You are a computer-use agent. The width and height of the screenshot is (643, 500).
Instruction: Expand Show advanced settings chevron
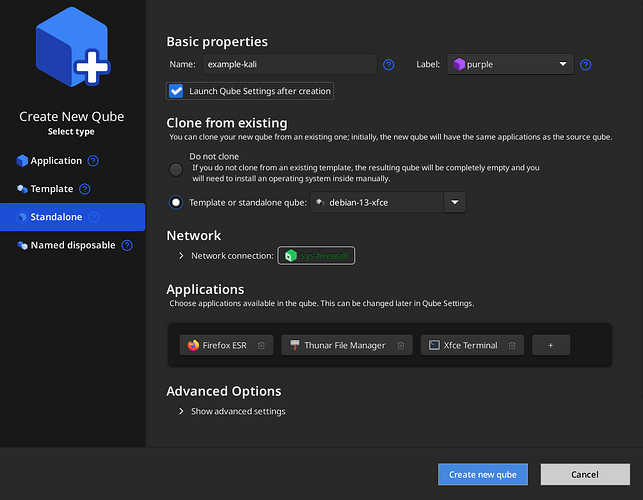coord(181,411)
